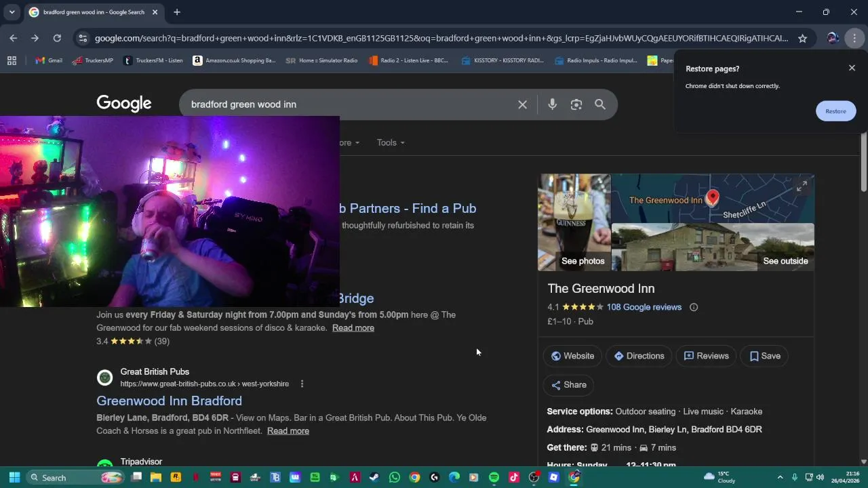The height and width of the screenshot is (488, 868).
Task: Start voice search with the microphone icon
Action: click(552, 104)
